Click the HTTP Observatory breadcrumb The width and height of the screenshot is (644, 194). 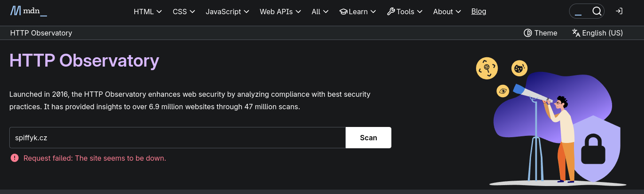coord(41,33)
